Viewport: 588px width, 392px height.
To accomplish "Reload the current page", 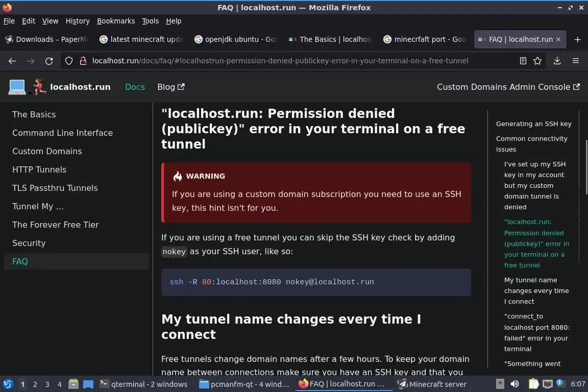I will (49, 61).
